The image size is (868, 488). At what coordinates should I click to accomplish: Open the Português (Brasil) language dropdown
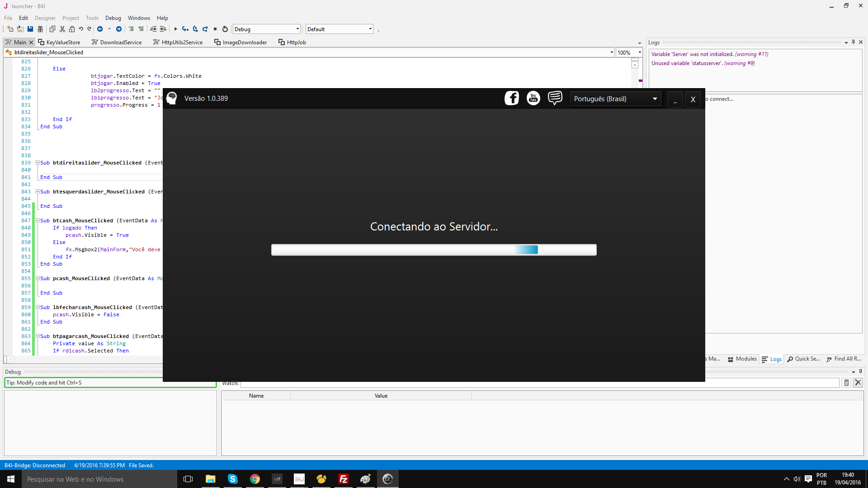tap(615, 99)
